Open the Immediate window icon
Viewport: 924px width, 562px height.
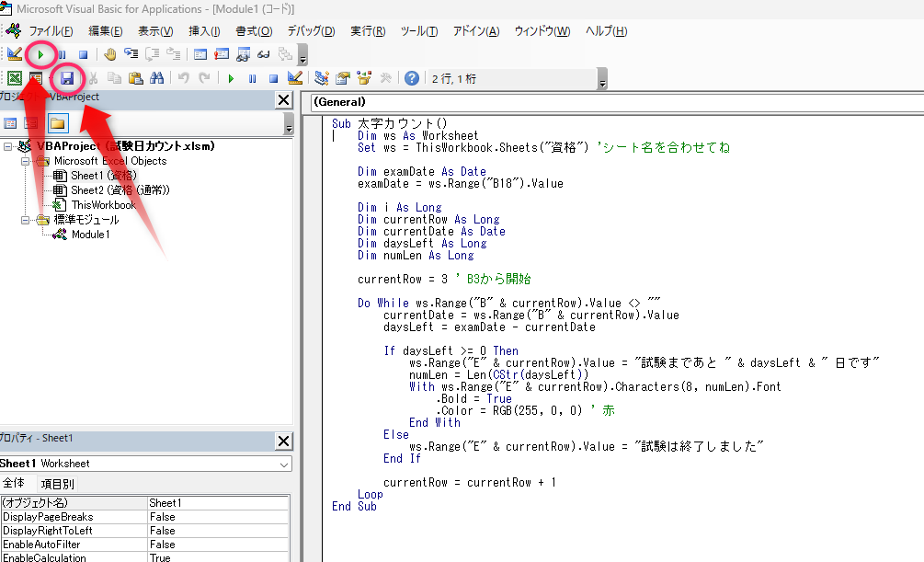point(222,55)
